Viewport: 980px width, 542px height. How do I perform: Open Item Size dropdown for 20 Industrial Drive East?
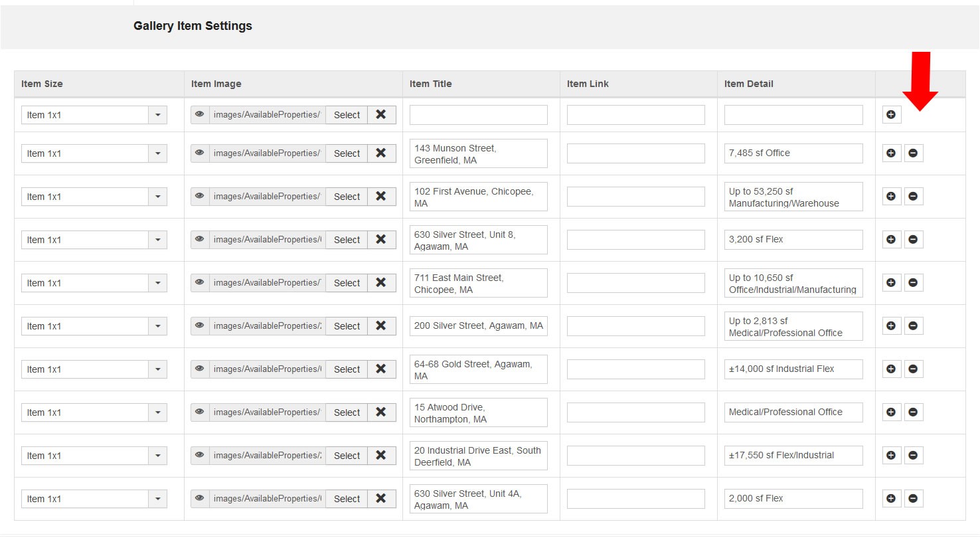coord(158,456)
